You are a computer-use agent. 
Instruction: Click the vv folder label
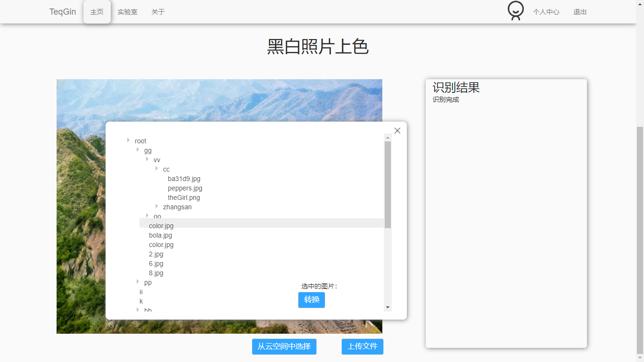click(157, 160)
